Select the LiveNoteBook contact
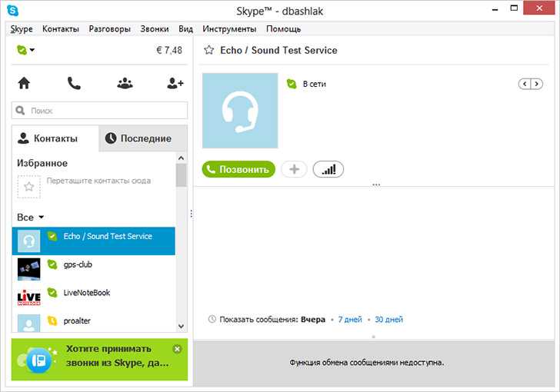Screen dimensions: 560x392 94,297
